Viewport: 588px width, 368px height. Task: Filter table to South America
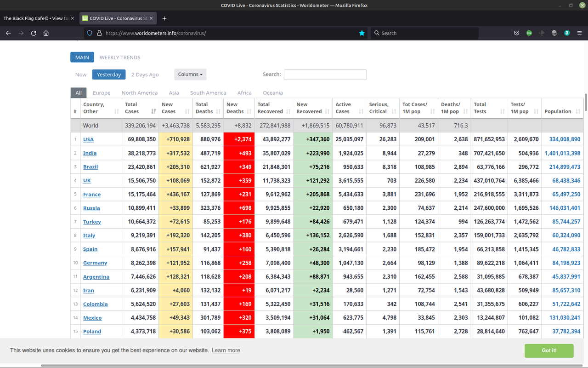(x=208, y=93)
